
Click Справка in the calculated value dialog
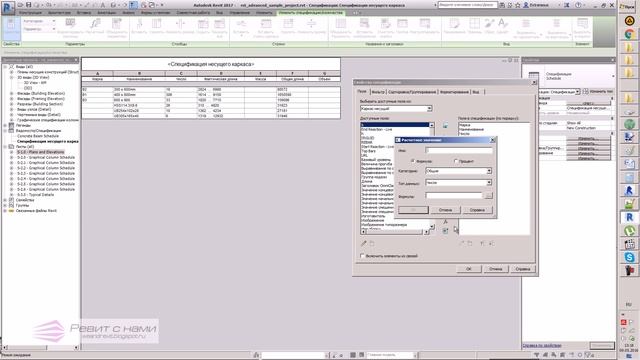(x=477, y=210)
